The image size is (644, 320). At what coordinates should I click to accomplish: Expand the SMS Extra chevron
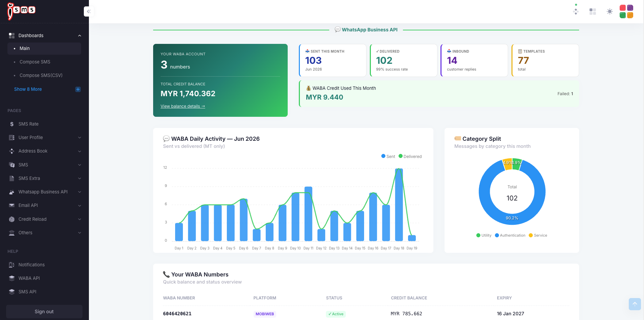tap(80, 179)
